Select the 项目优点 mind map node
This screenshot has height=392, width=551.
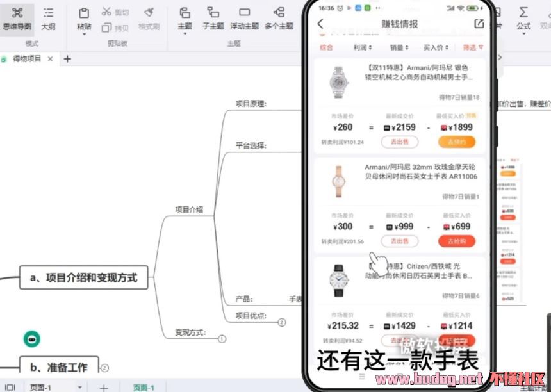(251, 315)
